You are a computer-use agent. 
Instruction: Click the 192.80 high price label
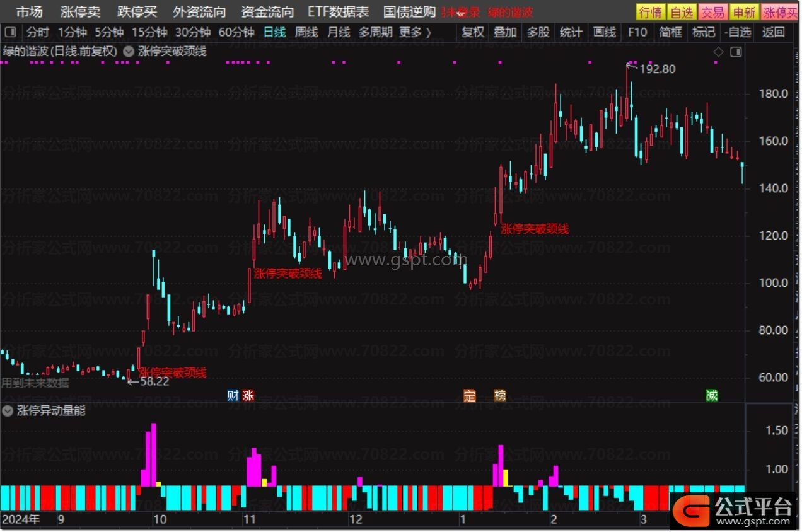tap(657, 69)
